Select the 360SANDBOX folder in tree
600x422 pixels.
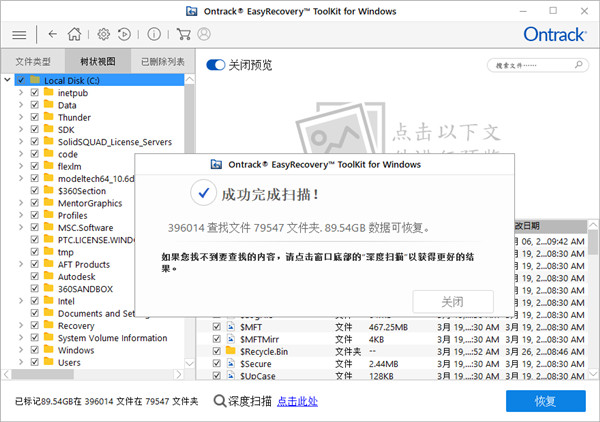coord(85,288)
